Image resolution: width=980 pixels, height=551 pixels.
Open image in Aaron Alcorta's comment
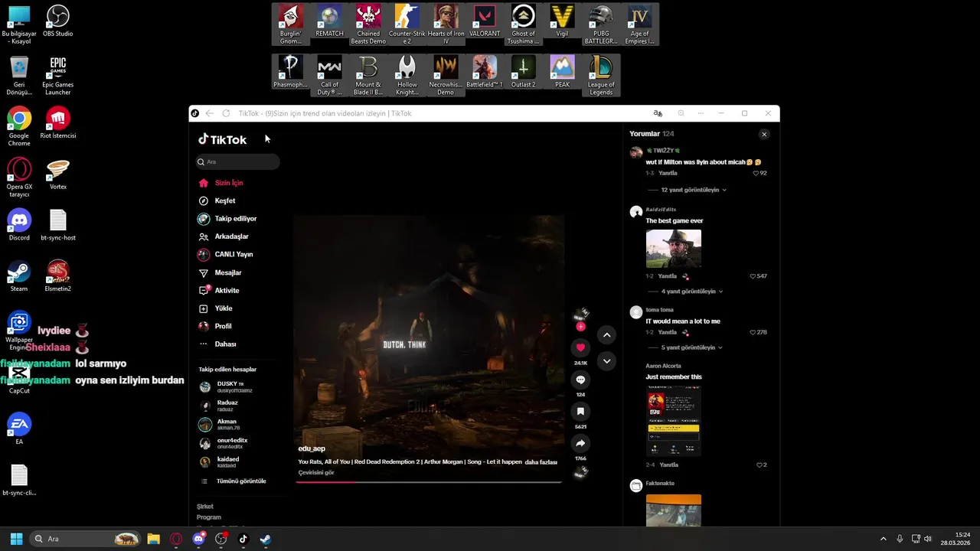673,421
